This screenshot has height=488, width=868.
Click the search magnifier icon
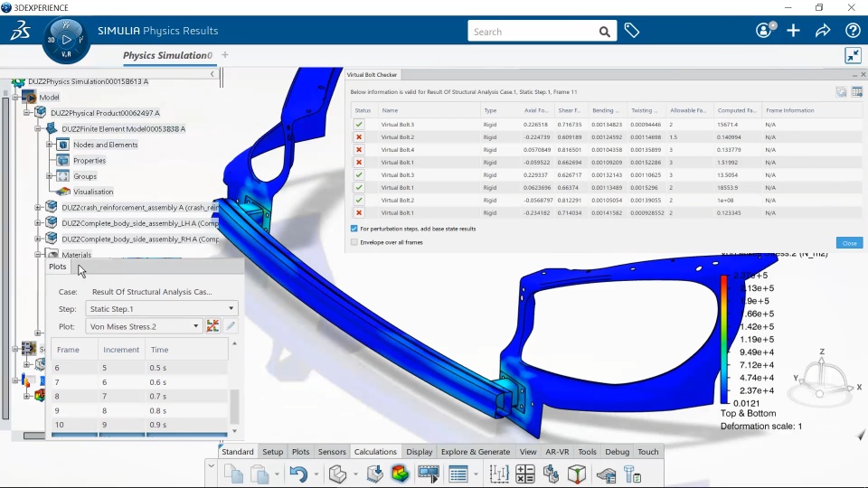click(605, 33)
